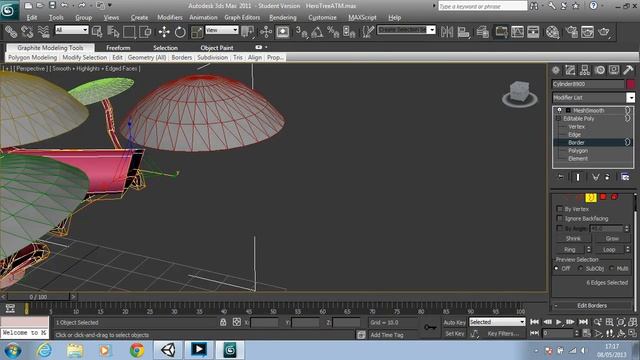Activate the Select and Rotate tool
Screen dimensions: 640x360
tap(180, 31)
